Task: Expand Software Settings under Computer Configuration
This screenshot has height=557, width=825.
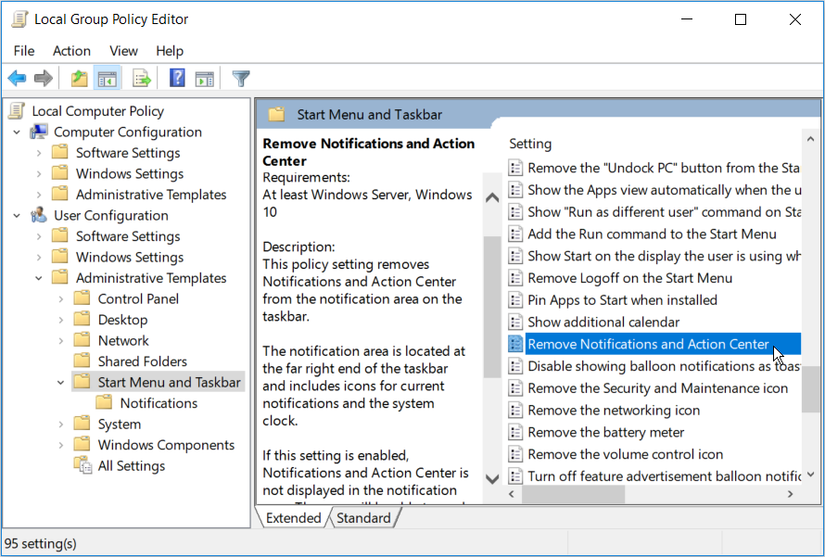Action: 39,153
